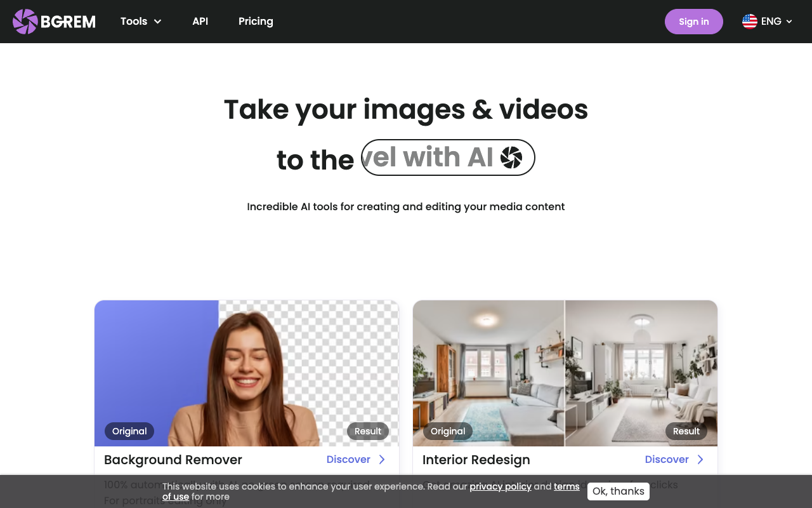Open the privacy policy link
The height and width of the screenshot is (508, 812).
(x=501, y=486)
